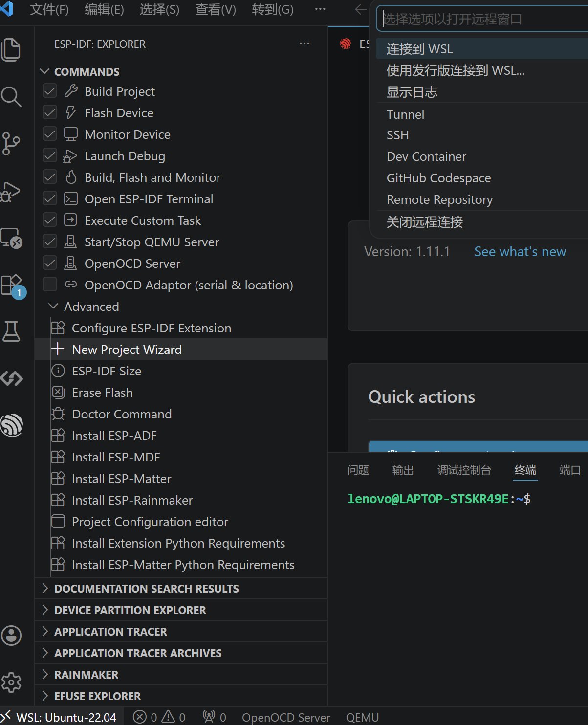The image size is (588, 725).
Task: Switch to the 问题 panel tab
Action: pyautogui.click(x=358, y=470)
